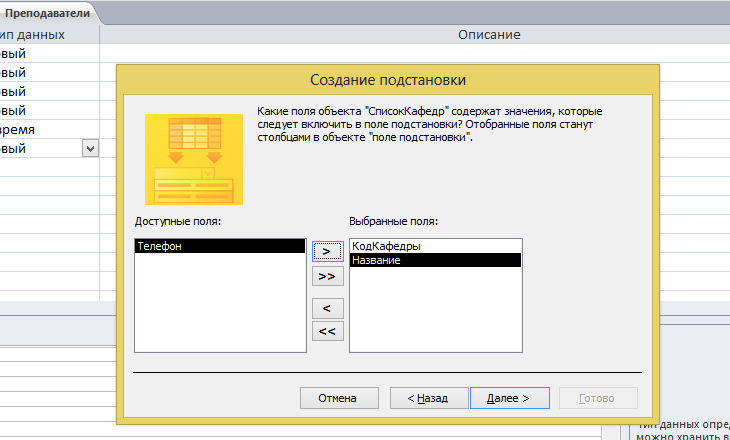Select "Телефон" in available fields list
This screenshot has width=730, height=440.
pos(219,245)
